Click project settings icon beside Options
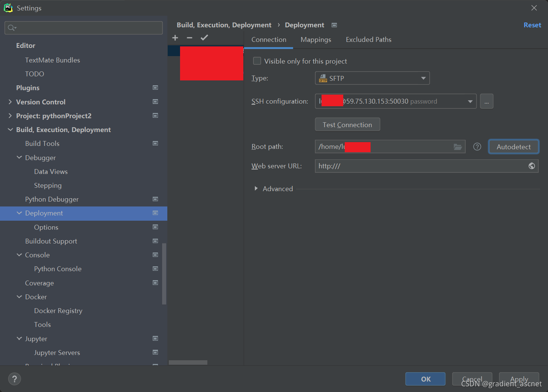 155,227
